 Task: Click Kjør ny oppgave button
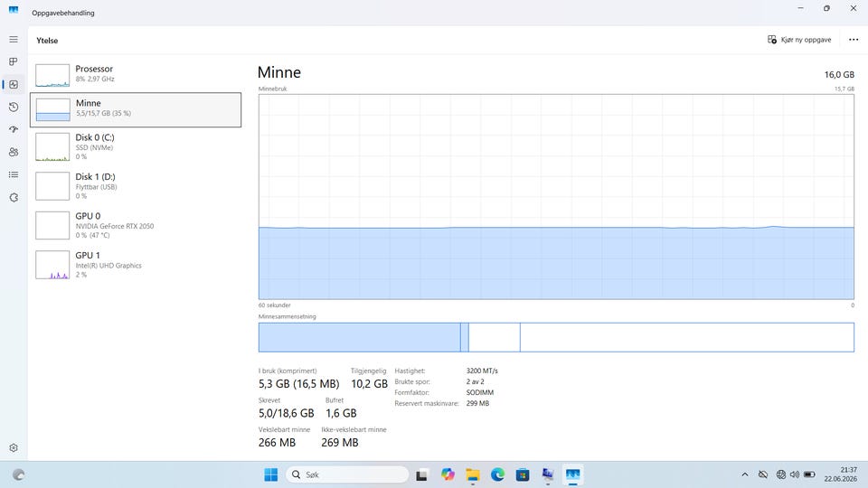coord(799,40)
